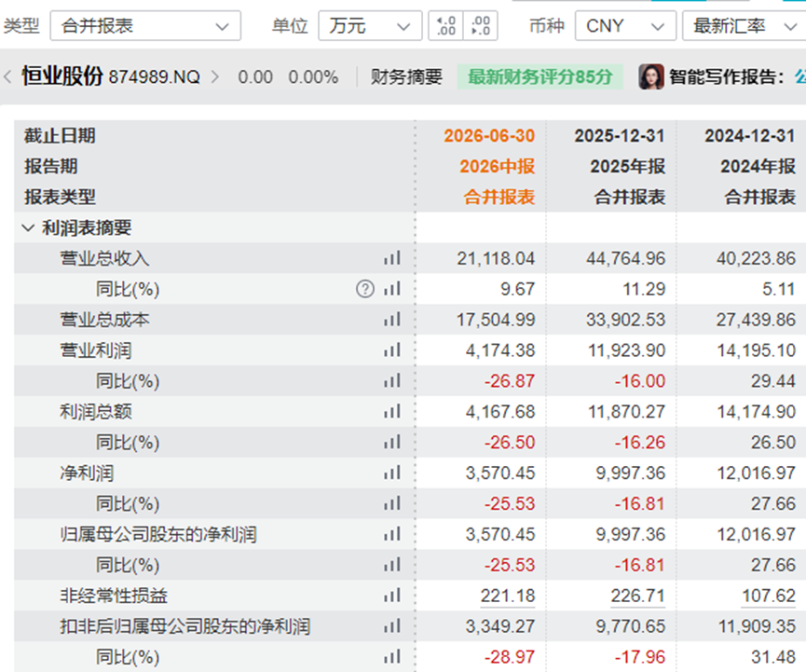Image resolution: width=806 pixels, height=672 pixels.
Task: Open chart icon for 非经常性损益 row
Action: (391, 596)
